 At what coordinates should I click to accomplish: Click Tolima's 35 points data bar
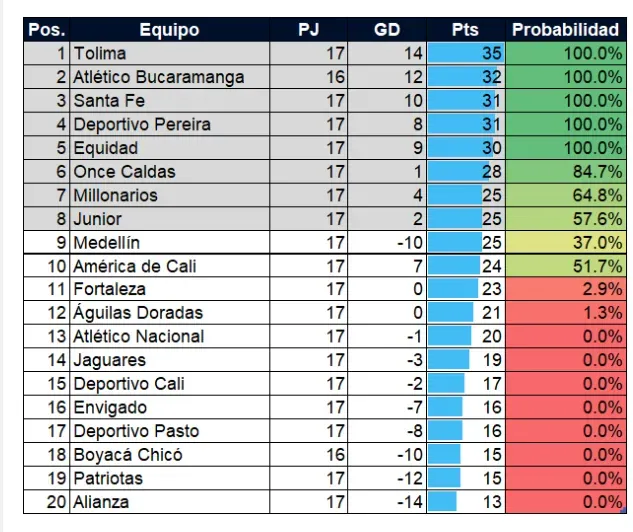(x=466, y=53)
